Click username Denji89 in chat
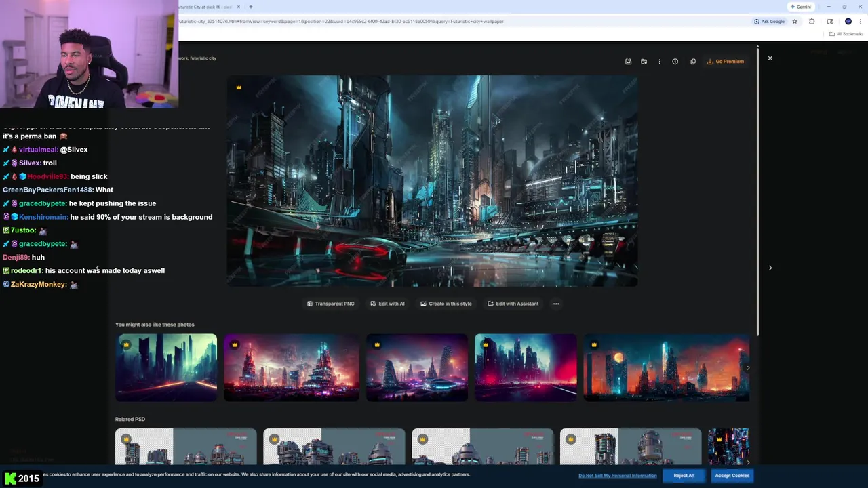Image resolution: width=868 pixels, height=488 pixels. pos(16,258)
